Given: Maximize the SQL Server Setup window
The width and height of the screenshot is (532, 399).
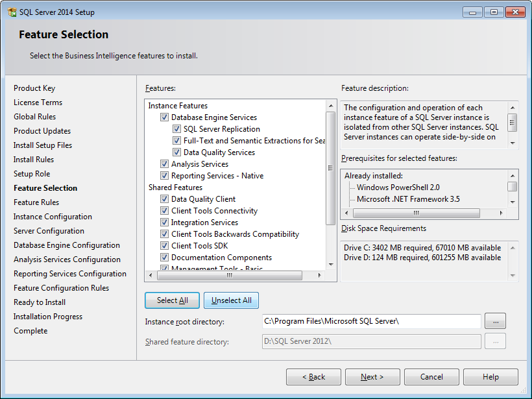Looking at the screenshot, I should (494, 12).
